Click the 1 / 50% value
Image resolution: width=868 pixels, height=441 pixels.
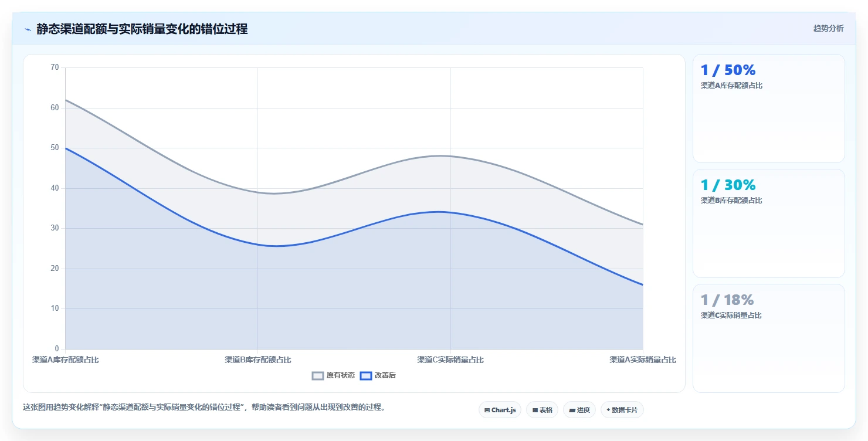728,70
